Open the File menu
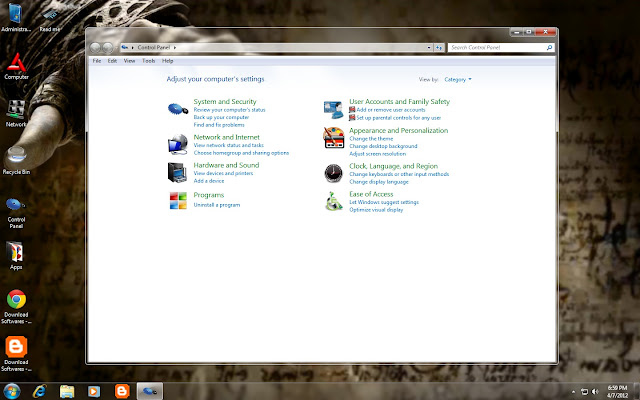 coord(97,61)
